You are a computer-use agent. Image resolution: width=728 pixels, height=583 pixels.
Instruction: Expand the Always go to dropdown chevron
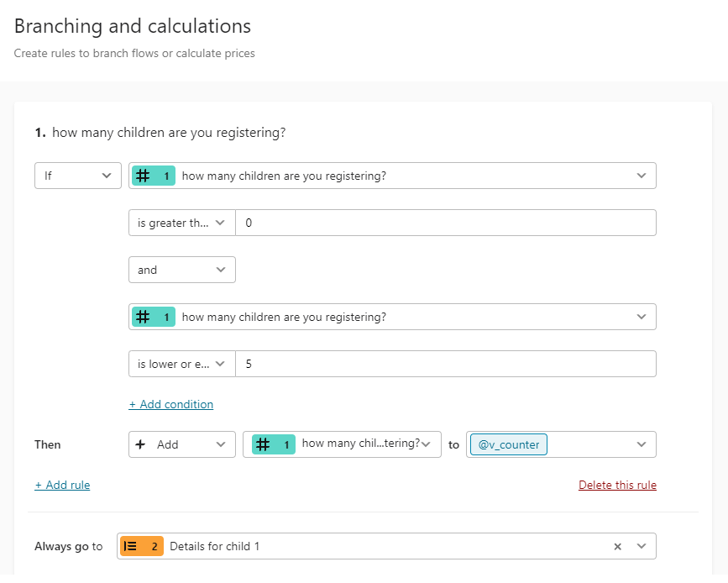[642, 547]
